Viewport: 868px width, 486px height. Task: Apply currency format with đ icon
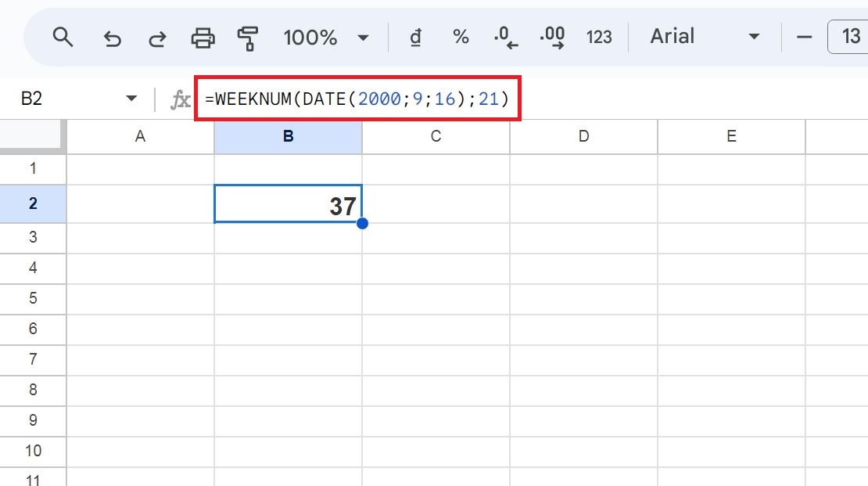coord(416,37)
